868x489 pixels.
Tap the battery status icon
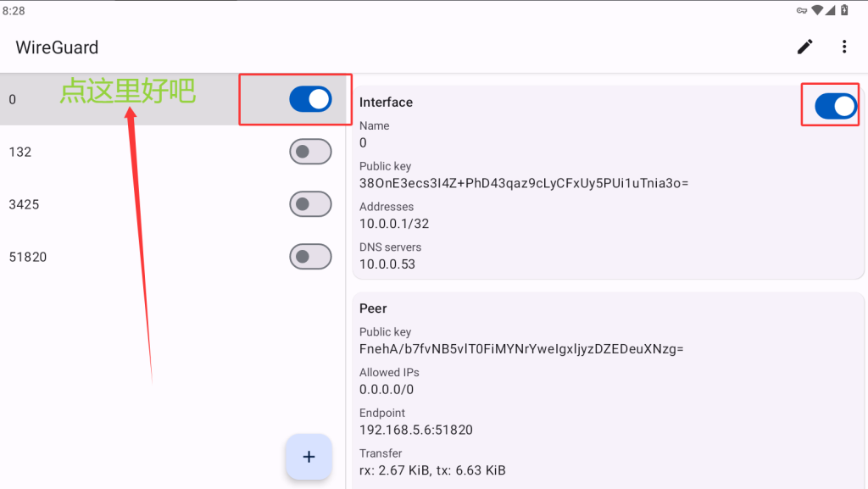pos(844,10)
